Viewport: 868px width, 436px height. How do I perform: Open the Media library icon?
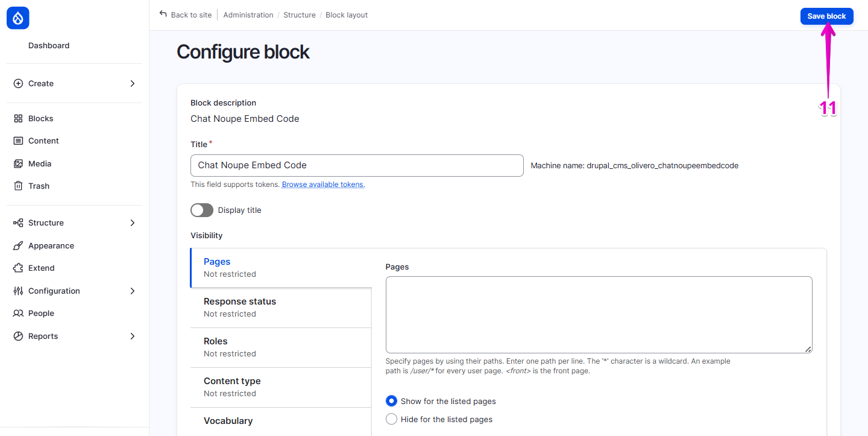pos(18,163)
